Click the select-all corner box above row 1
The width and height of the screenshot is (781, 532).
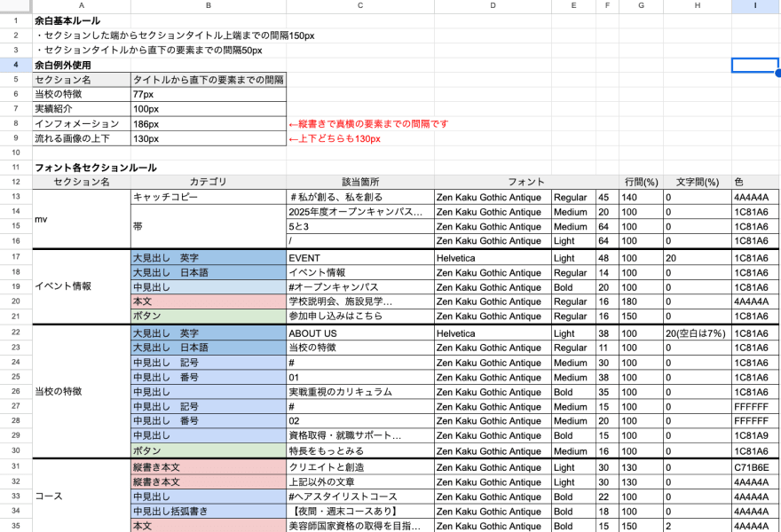tap(12, 7)
